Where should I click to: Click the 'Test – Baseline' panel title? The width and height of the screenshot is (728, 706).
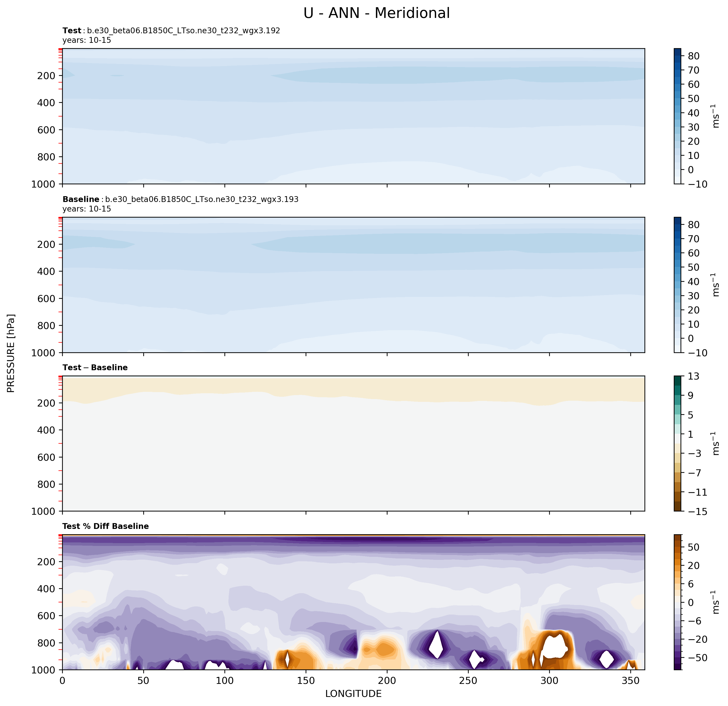tap(95, 367)
